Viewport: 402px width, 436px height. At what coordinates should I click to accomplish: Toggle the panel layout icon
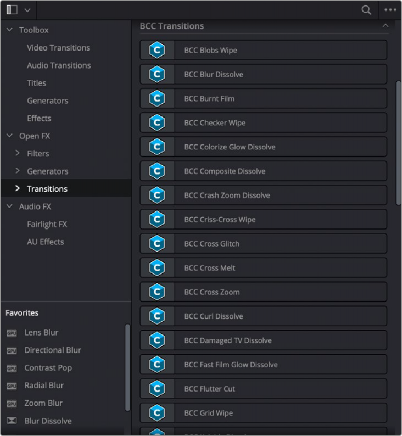tap(12, 10)
